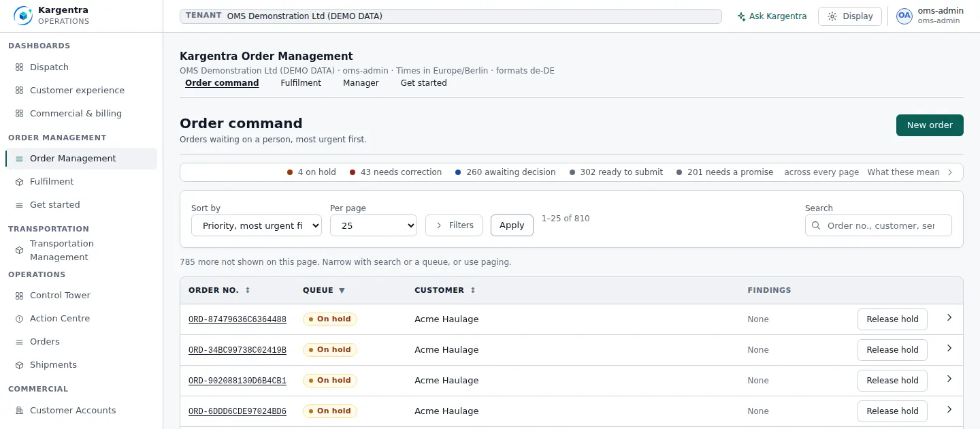Click the 201 needs a promise status
Viewport: 980px width, 429px height.
point(725,172)
